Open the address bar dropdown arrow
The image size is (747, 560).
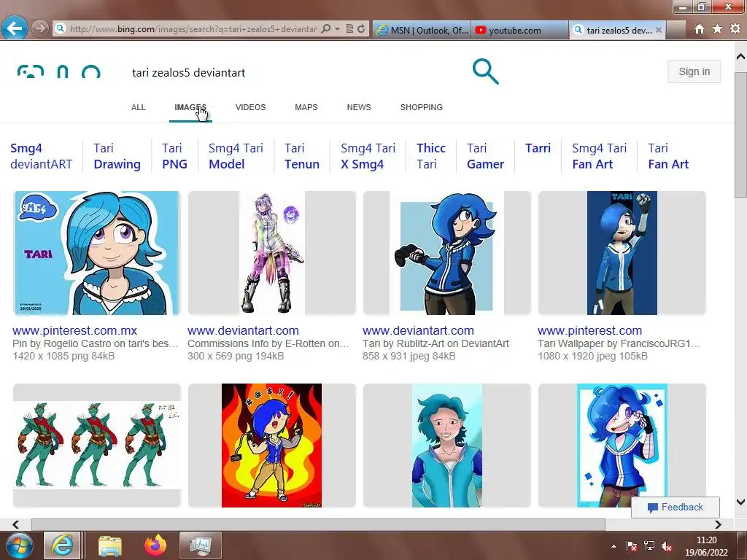pyautogui.click(x=337, y=28)
